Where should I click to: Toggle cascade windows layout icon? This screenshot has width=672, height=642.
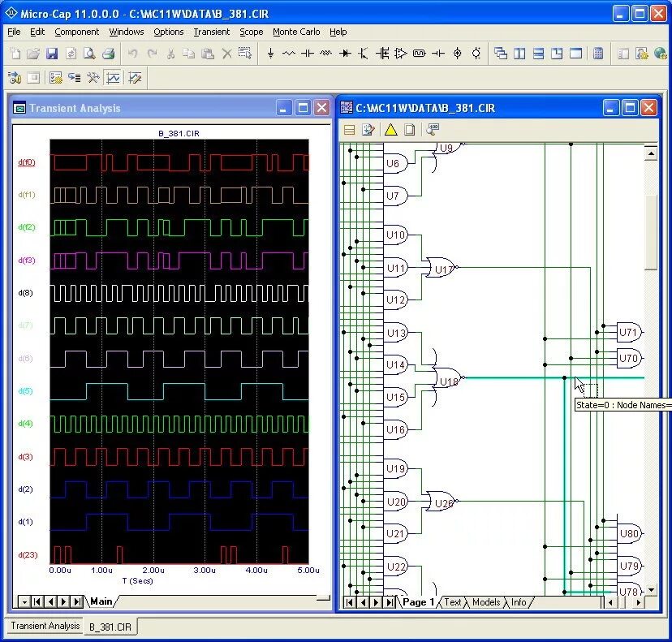(500, 54)
